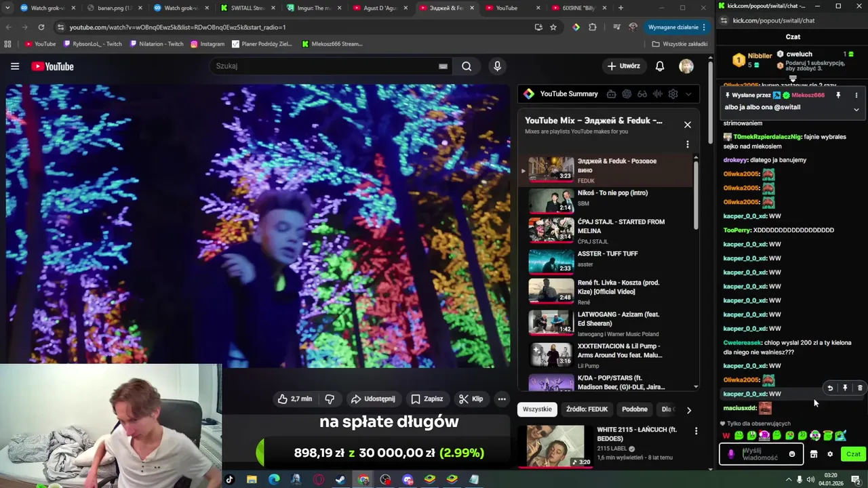This screenshot has height=488, width=868.
Task: Save video with the Zapisz button
Action: [x=427, y=399]
